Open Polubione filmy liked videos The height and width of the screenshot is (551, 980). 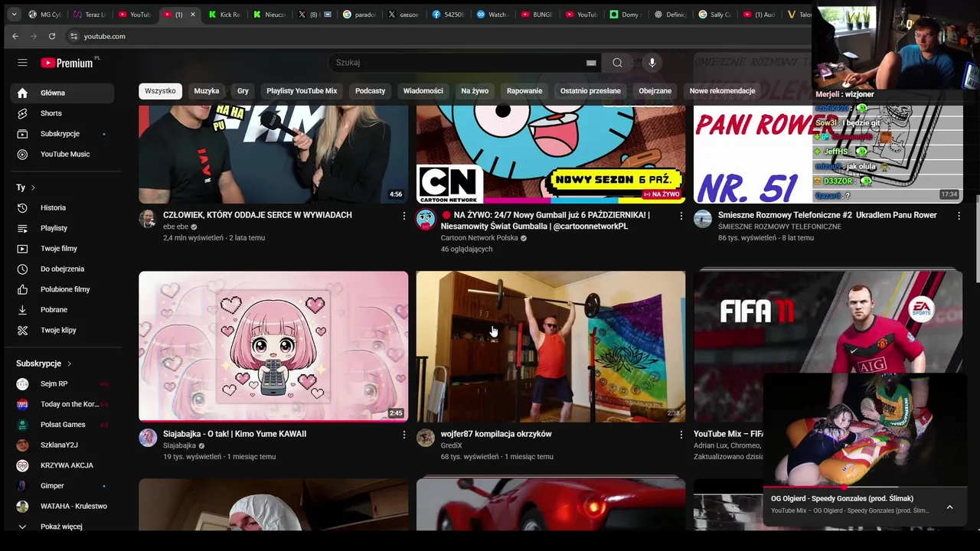pyautogui.click(x=62, y=289)
